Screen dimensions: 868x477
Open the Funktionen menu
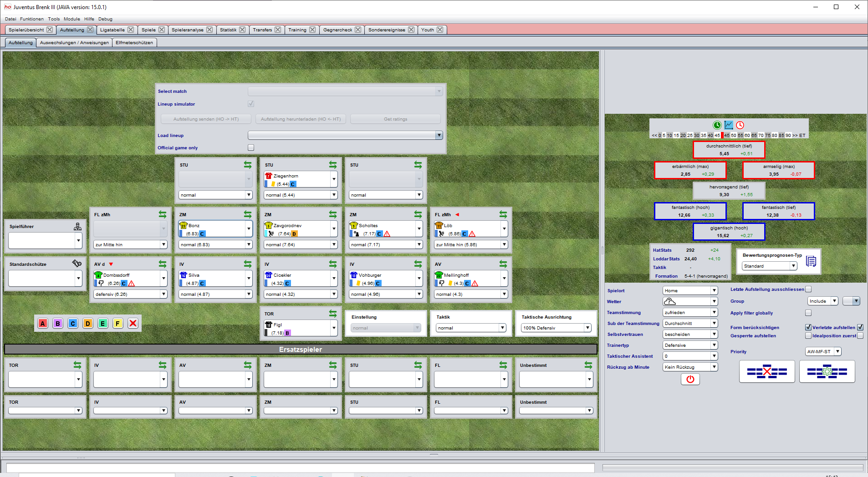pyautogui.click(x=32, y=19)
